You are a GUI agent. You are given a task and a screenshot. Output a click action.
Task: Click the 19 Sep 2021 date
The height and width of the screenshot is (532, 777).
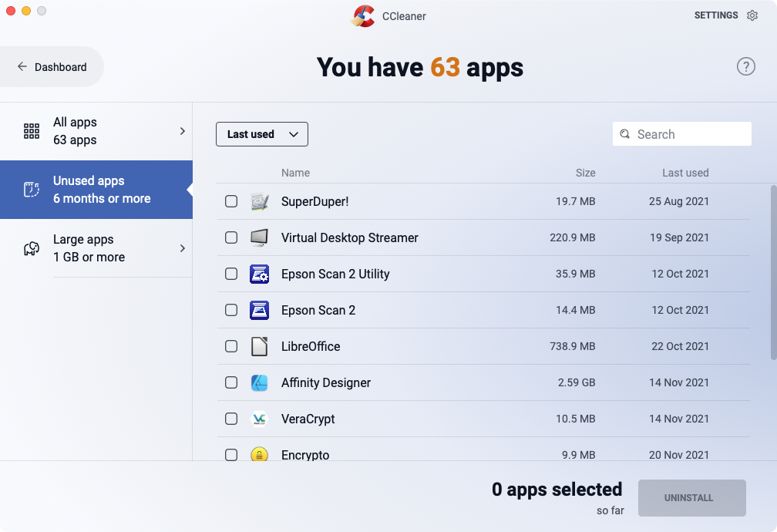tap(679, 237)
